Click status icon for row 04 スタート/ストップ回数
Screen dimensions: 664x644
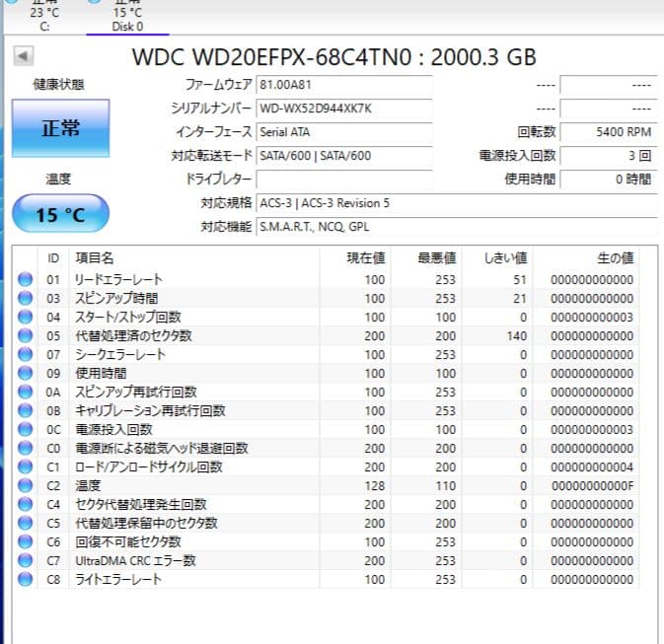(26, 317)
